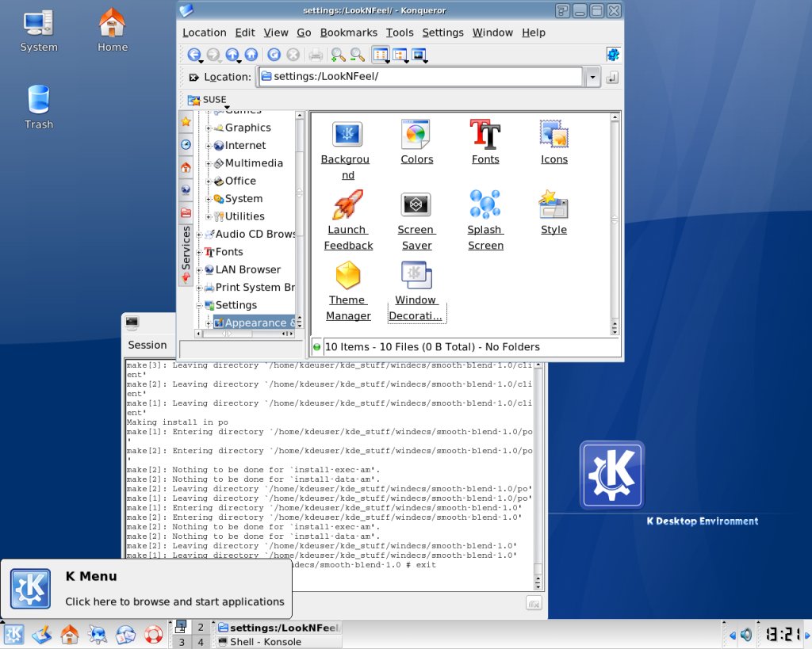Zoom in with magnifier plus icon

pyautogui.click(x=338, y=55)
